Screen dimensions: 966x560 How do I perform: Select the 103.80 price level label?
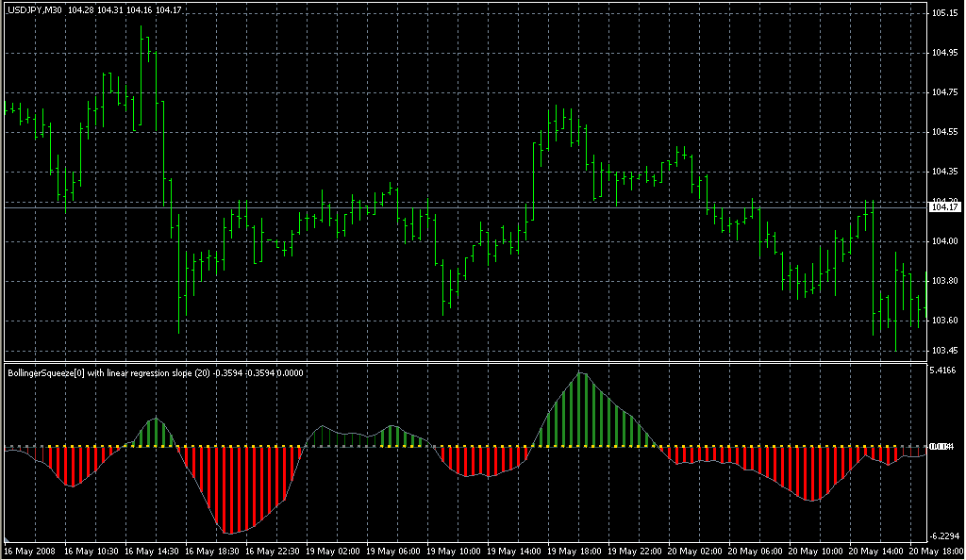tap(943, 281)
